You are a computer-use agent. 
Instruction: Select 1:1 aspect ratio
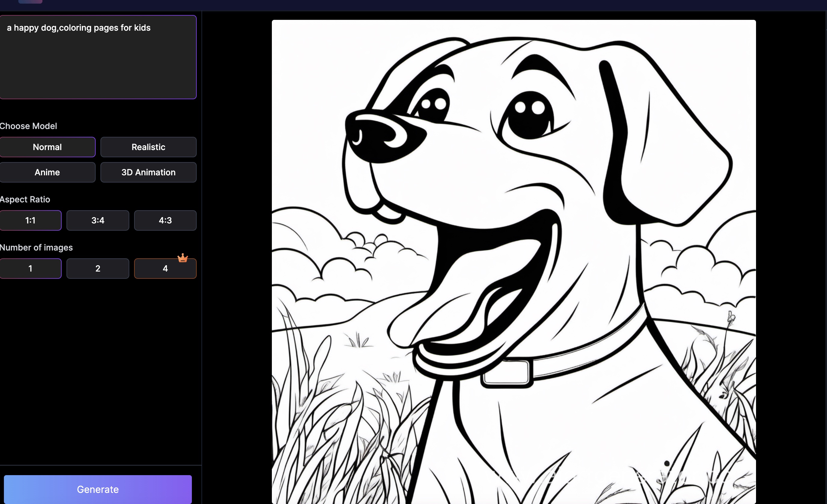[30, 220]
